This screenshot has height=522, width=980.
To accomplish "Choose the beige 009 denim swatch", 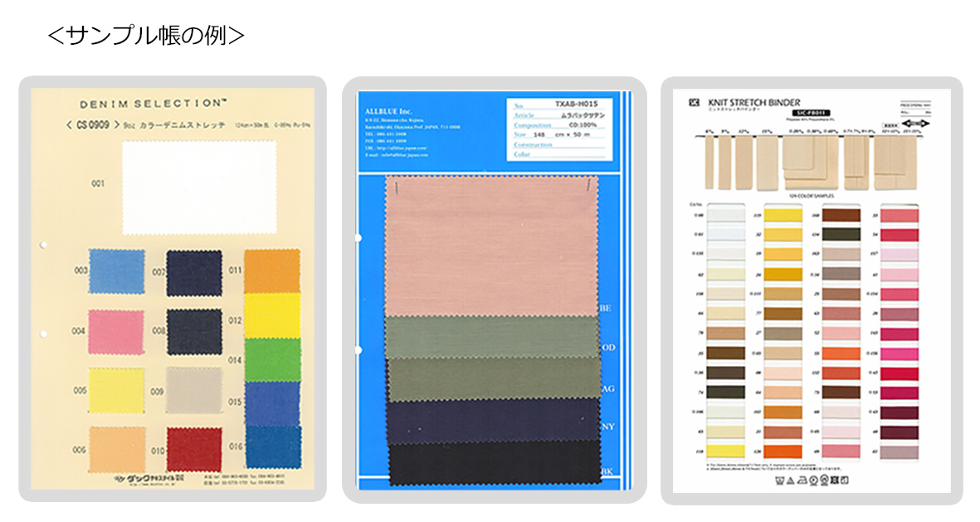I will coord(193,391).
